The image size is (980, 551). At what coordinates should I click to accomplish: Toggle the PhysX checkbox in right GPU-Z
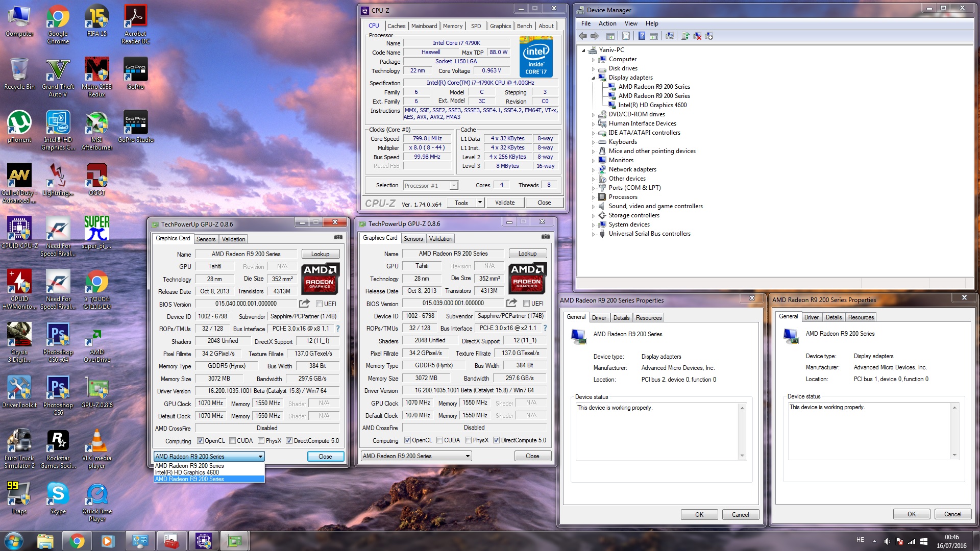[468, 440]
